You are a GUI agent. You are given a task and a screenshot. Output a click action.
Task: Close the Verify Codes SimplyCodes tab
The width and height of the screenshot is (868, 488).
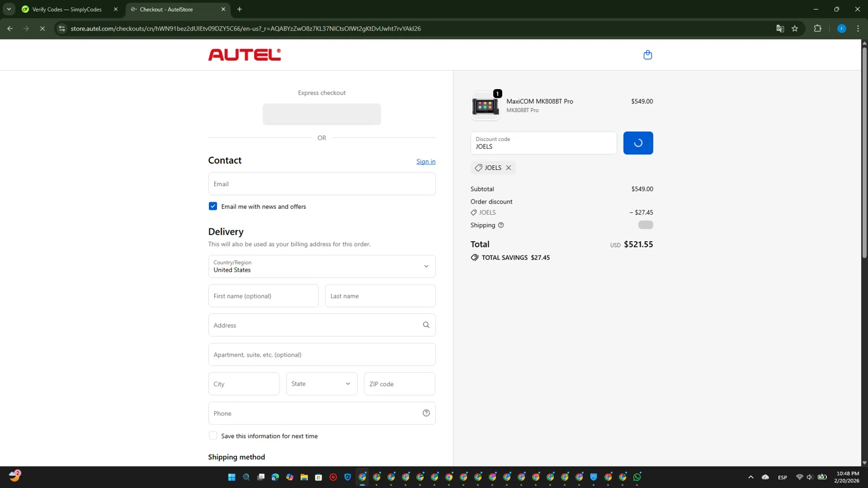tap(116, 9)
